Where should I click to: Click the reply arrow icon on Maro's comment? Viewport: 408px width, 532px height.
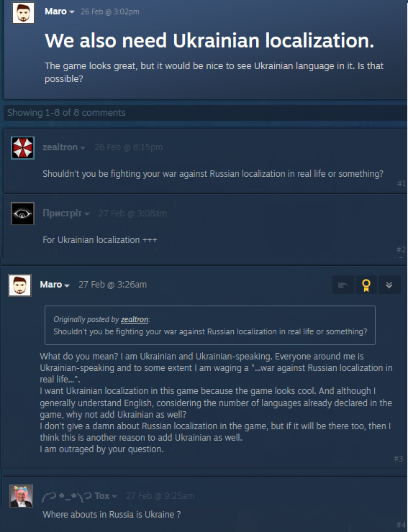point(343,285)
